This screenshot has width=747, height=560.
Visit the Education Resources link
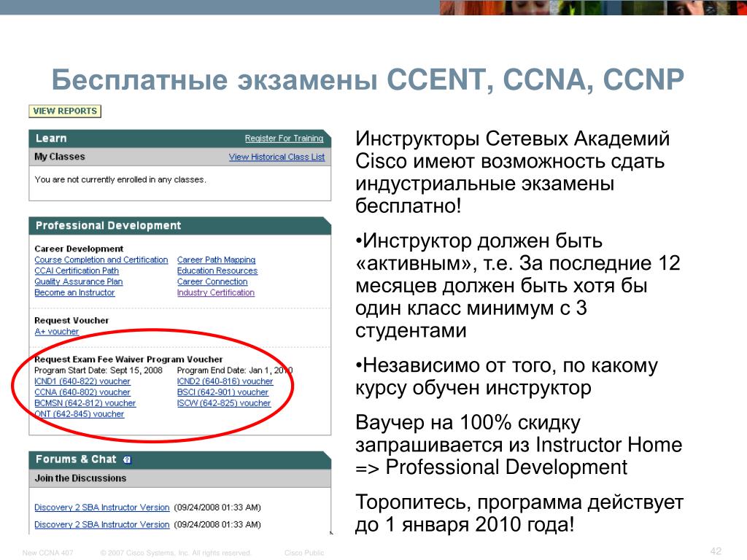pos(217,271)
